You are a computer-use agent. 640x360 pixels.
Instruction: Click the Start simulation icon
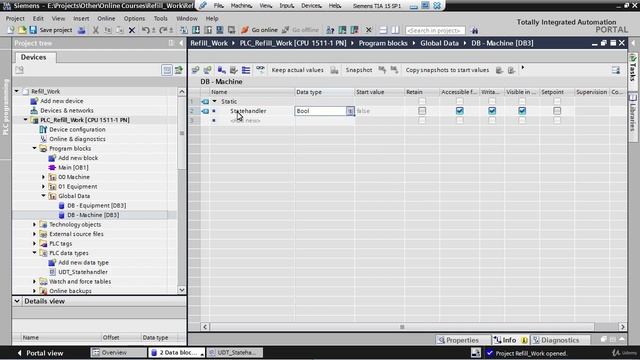click(x=220, y=30)
